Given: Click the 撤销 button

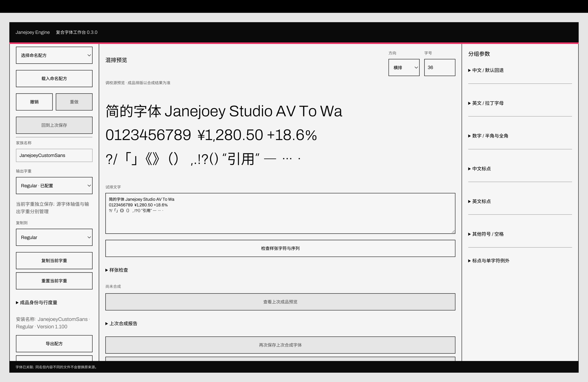Looking at the screenshot, I should pos(34,102).
